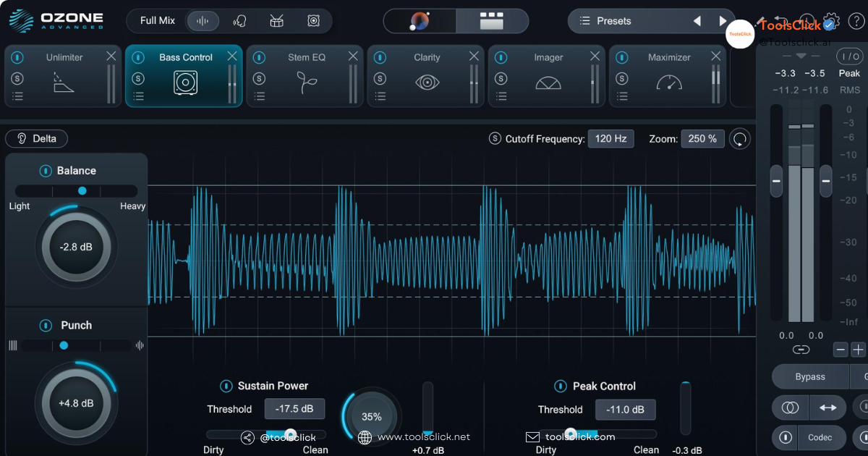
Task: Open the settings gear
Action: tap(830, 21)
